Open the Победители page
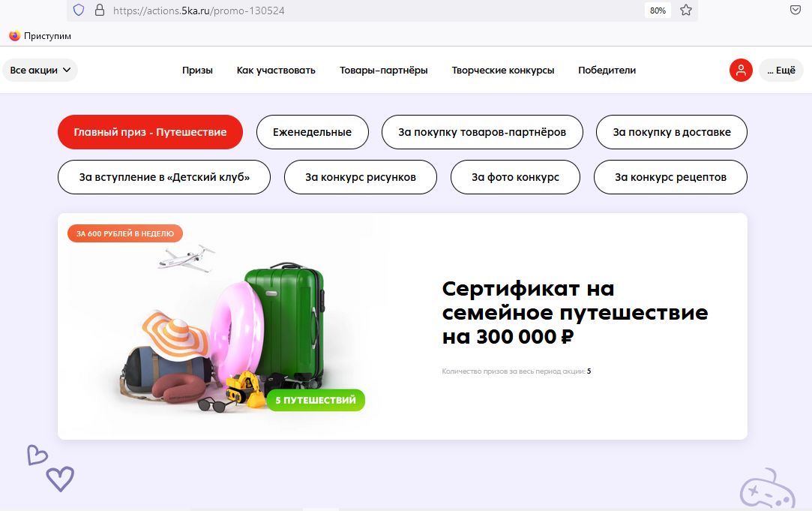The image size is (812, 511). tap(607, 71)
